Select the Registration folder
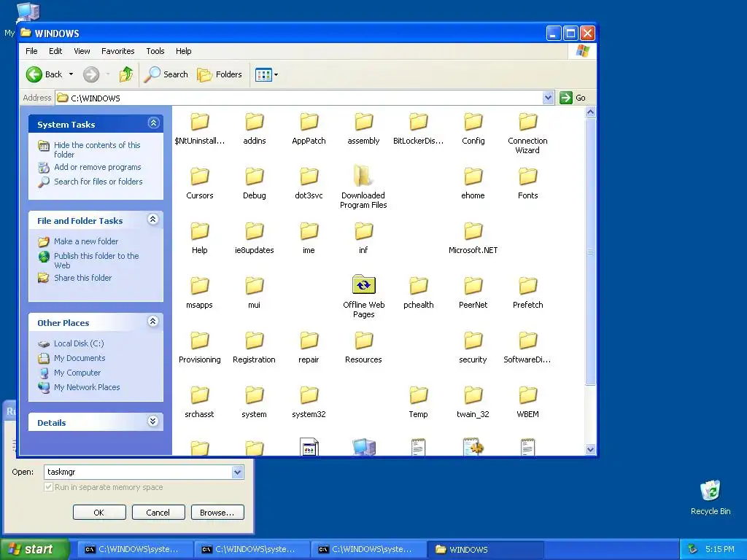Image resolution: width=747 pixels, height=560 pixels. 255,346
